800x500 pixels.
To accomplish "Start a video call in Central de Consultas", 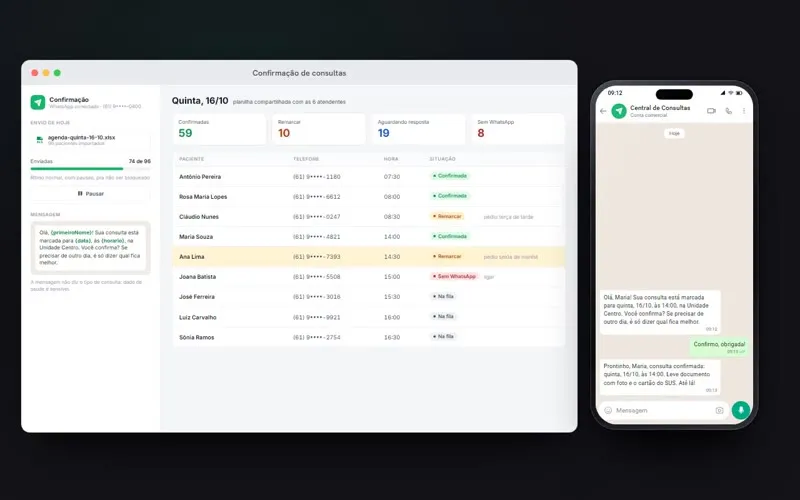I will click(711, 111).
